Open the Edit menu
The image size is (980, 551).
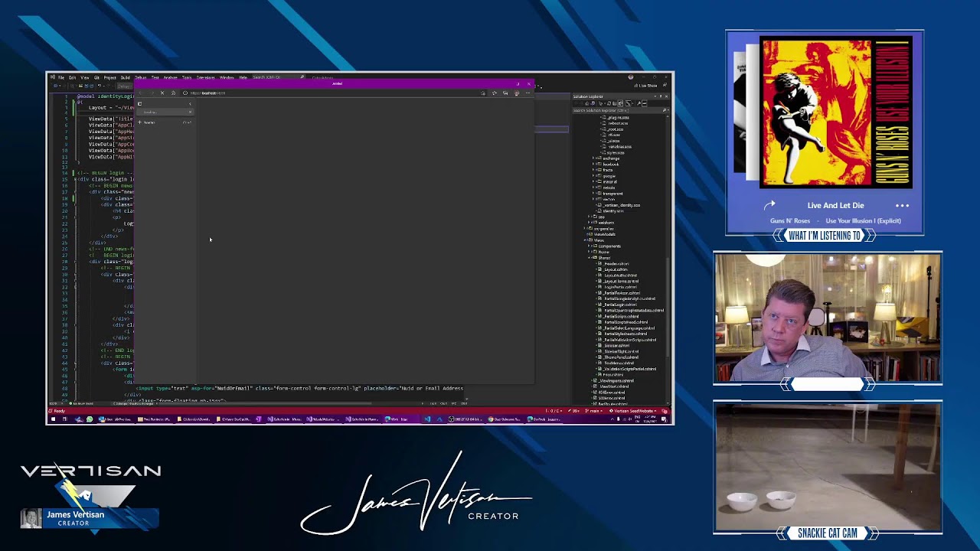point(73,77)
